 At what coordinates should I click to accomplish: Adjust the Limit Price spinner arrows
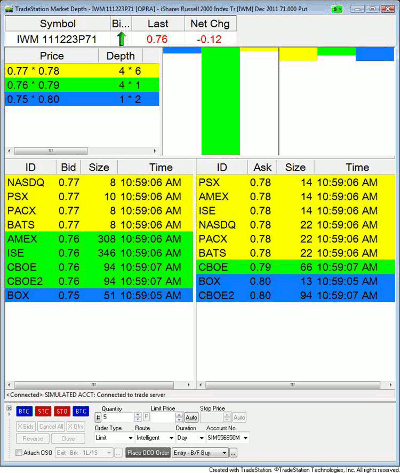pos(179,417)
